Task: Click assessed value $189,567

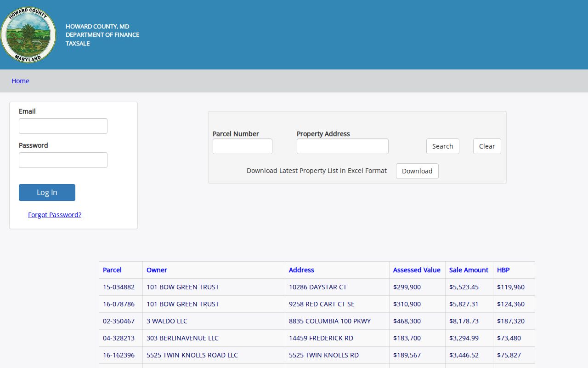Action: pyautogui.click(x=407, y=355)
